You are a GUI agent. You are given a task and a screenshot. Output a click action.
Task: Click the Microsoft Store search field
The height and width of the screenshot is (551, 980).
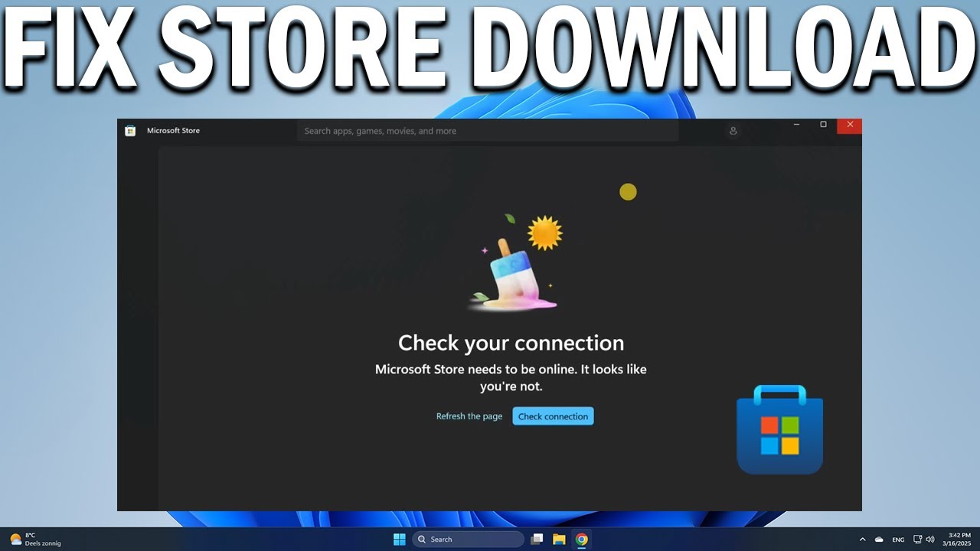487,131
